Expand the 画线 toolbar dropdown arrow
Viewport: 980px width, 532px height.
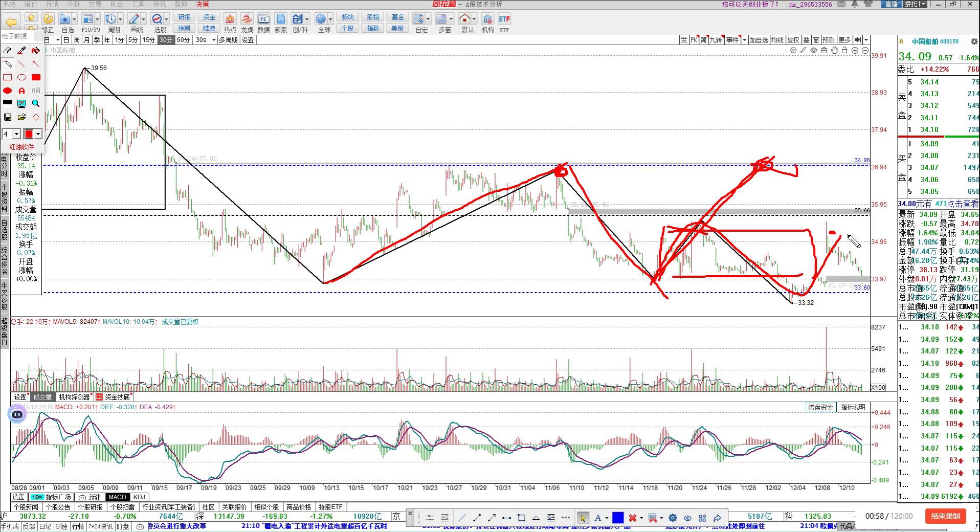(x=143, y=19)
